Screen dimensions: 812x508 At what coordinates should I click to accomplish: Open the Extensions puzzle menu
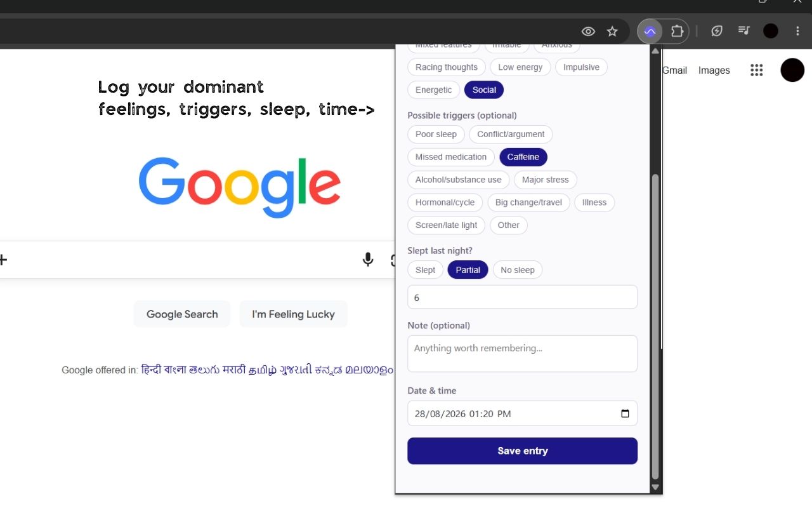click(x=677, y=31)
